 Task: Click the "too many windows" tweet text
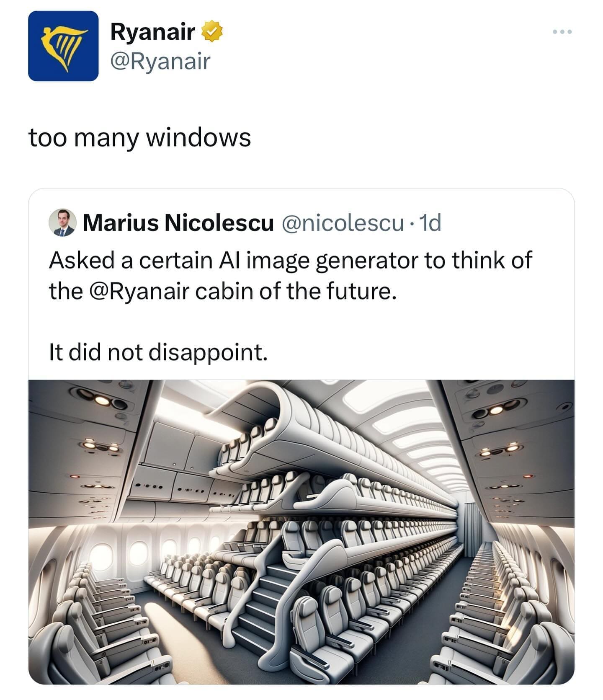139,137
